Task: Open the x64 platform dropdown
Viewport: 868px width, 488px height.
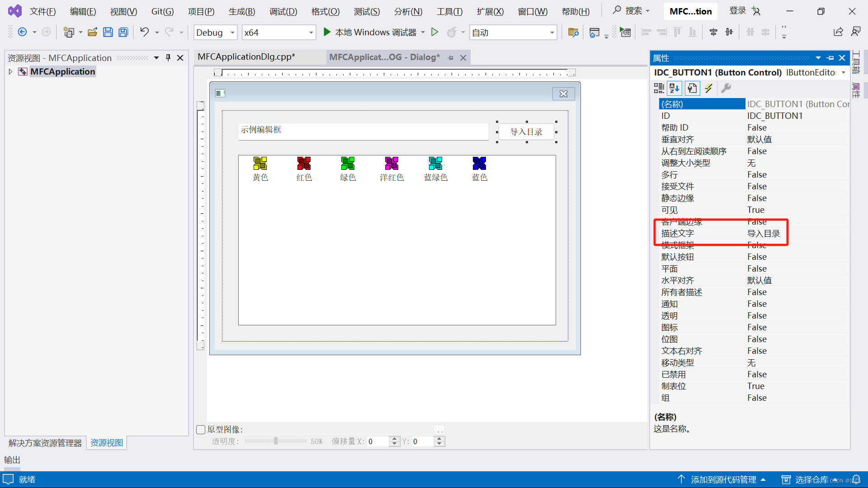Action: 278,33
